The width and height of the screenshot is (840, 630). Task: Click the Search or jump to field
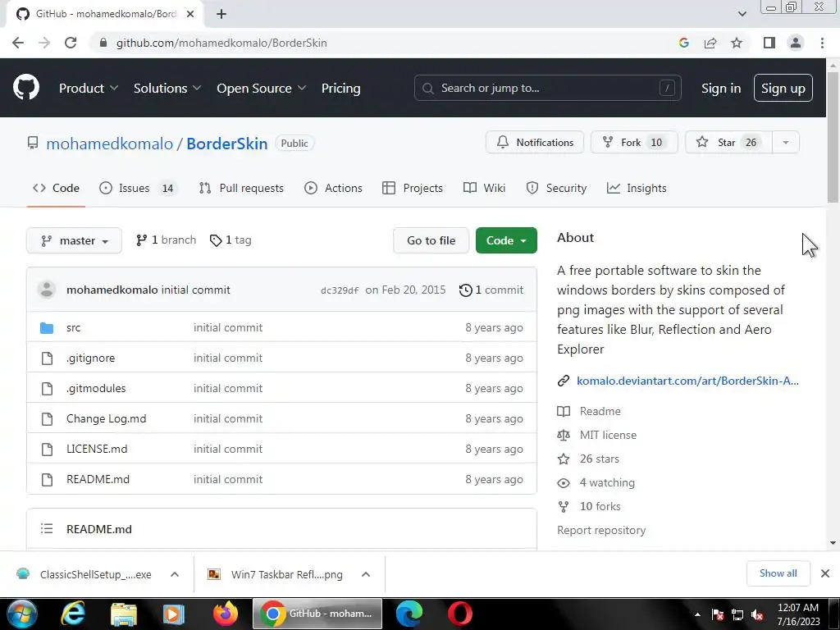(547, 88)
